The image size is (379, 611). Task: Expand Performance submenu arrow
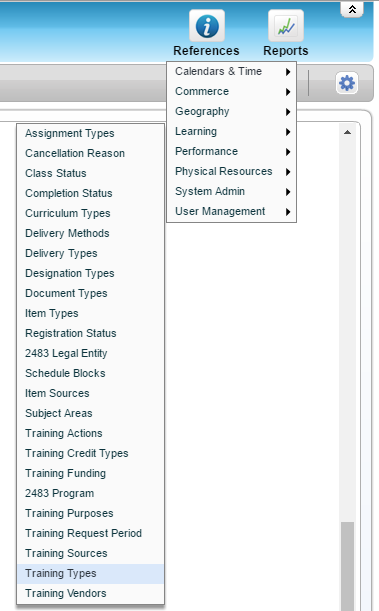288,152
